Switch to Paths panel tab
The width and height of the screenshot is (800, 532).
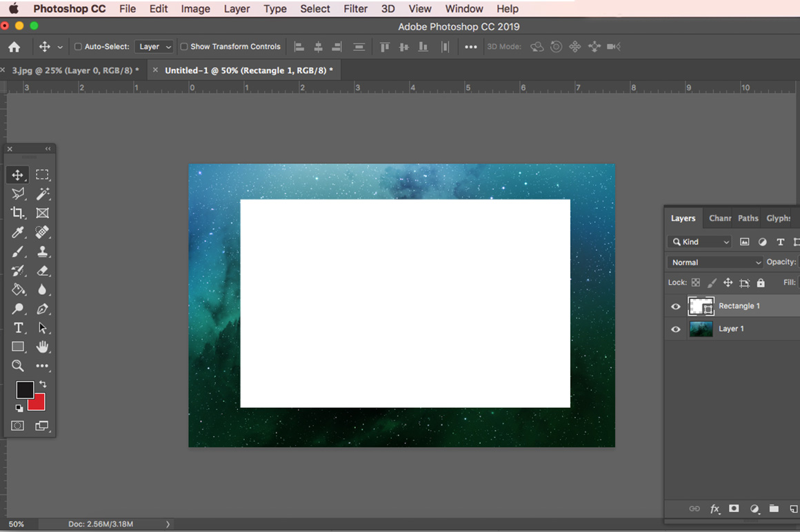pyautogui.click(x=748, y=218)
